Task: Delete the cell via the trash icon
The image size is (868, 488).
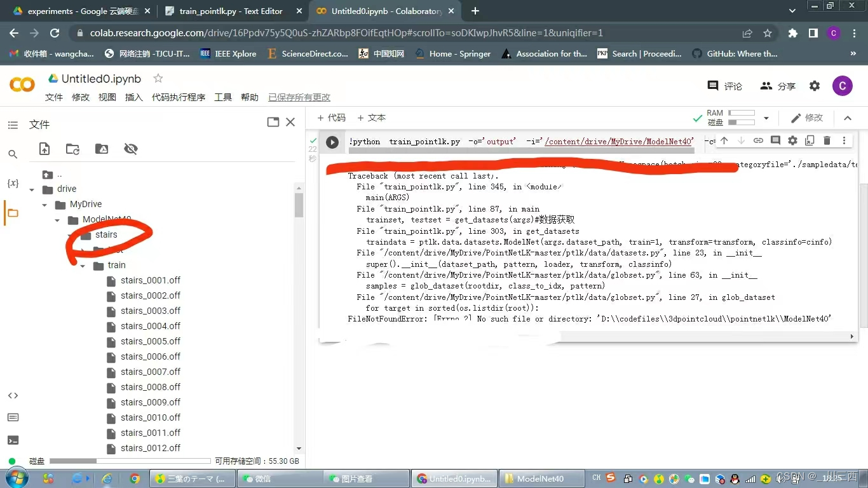Action: click(x=826, y=140)
